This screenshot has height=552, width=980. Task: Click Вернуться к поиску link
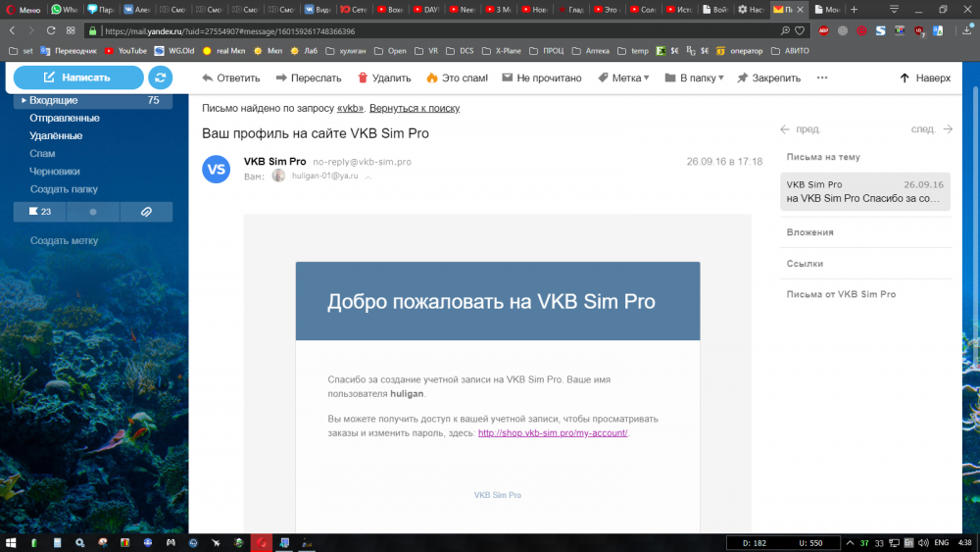pos(415,108)
